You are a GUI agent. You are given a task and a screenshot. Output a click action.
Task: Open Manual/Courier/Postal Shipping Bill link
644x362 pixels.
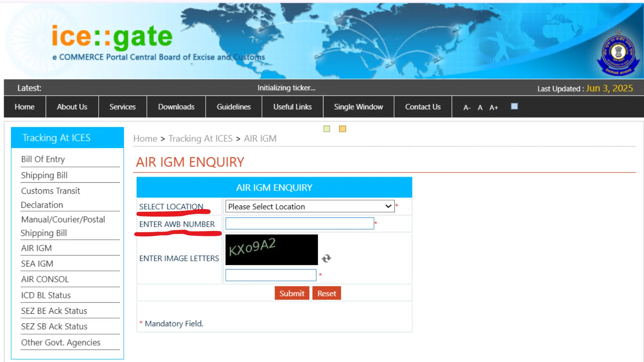pos(63,226)
